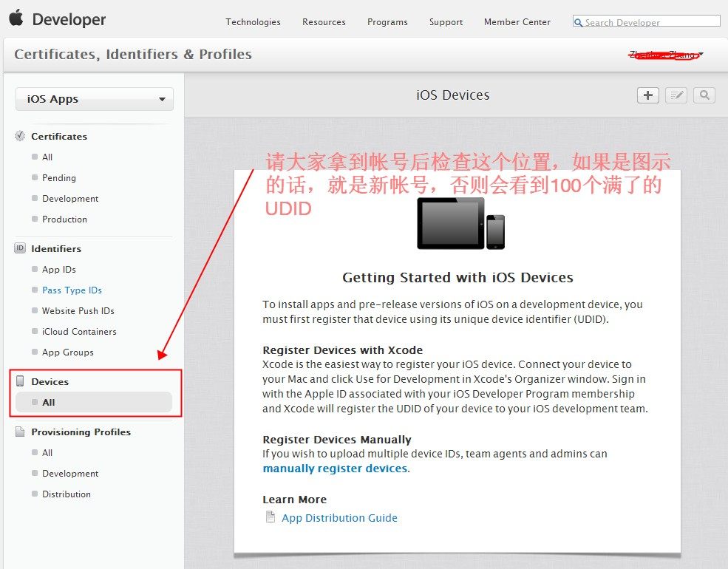
Task: Select Production certificates
Action: [64, 219]
